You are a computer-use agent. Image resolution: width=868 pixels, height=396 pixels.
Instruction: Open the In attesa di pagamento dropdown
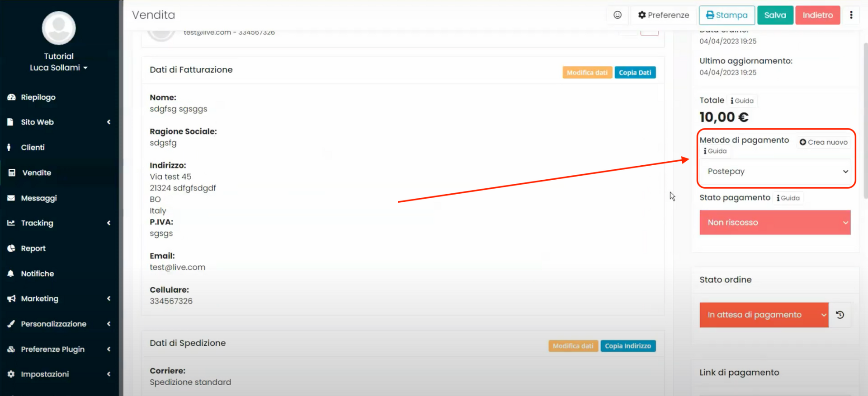(764, 315)
